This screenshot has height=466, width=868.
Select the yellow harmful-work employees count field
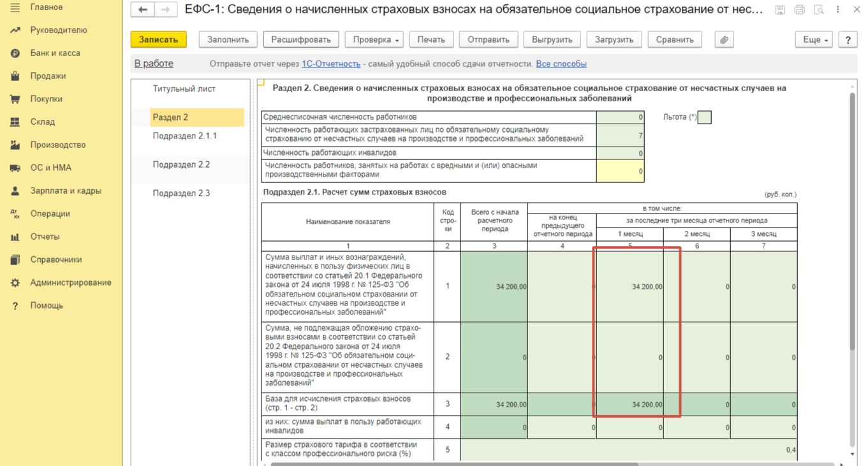point(620,171)
